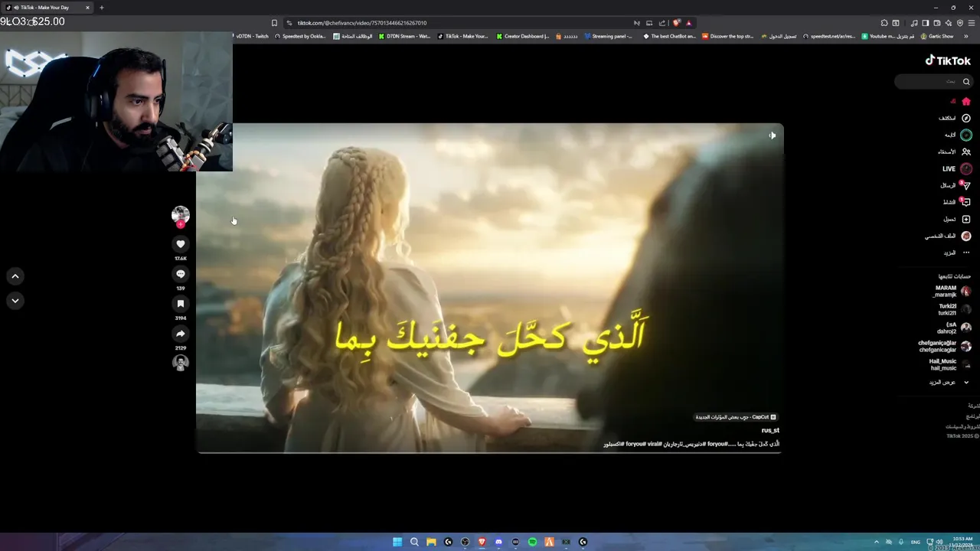The image size is (980, 551).
Task: Expand the show more accounts chevron
Action: click(x=966, y=382)
